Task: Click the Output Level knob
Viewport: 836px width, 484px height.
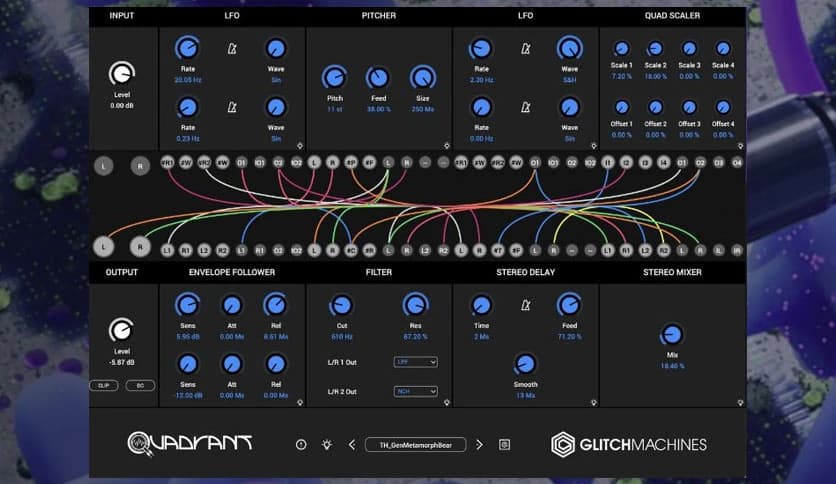Action: pos(122,330)
